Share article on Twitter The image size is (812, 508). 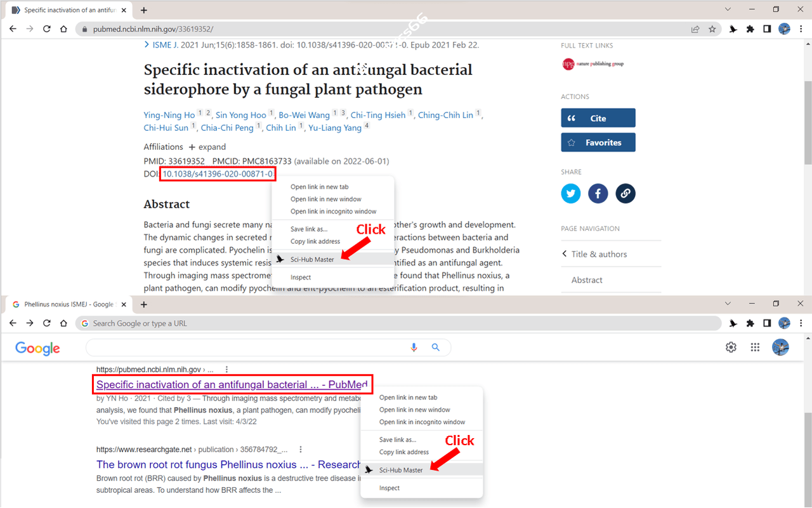pyautogui.click(x=571, y=194)
